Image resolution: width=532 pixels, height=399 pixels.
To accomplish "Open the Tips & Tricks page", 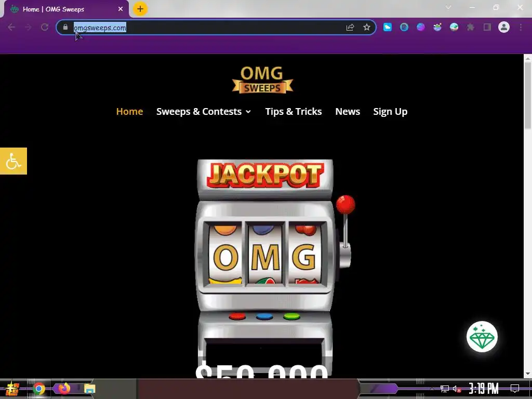I will point(294,112).
